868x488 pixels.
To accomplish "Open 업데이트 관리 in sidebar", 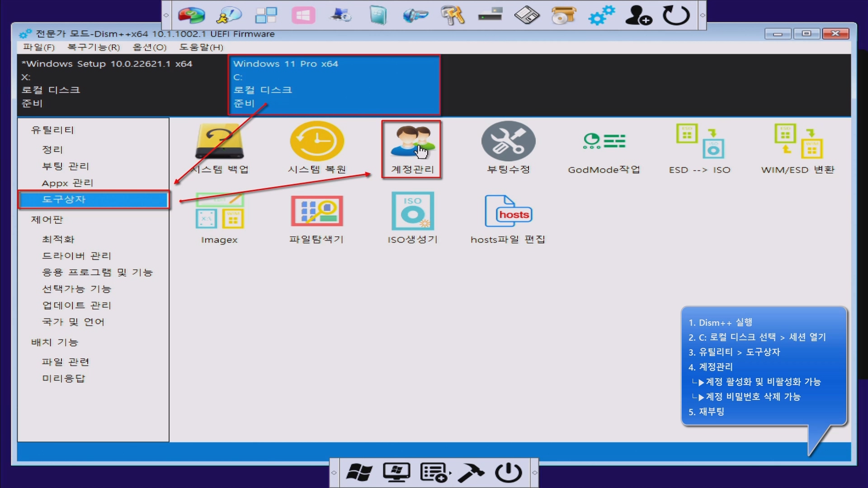I will coord(76,305).
